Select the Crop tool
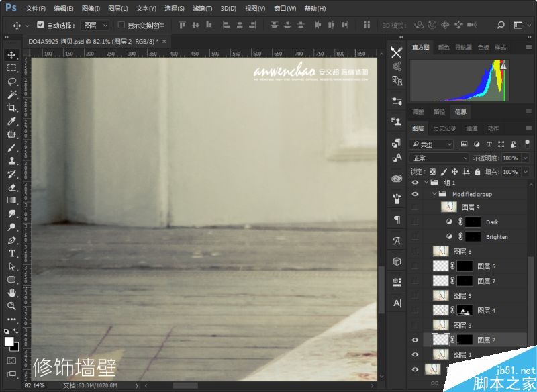537x392 pixels. tap(11, 108)
